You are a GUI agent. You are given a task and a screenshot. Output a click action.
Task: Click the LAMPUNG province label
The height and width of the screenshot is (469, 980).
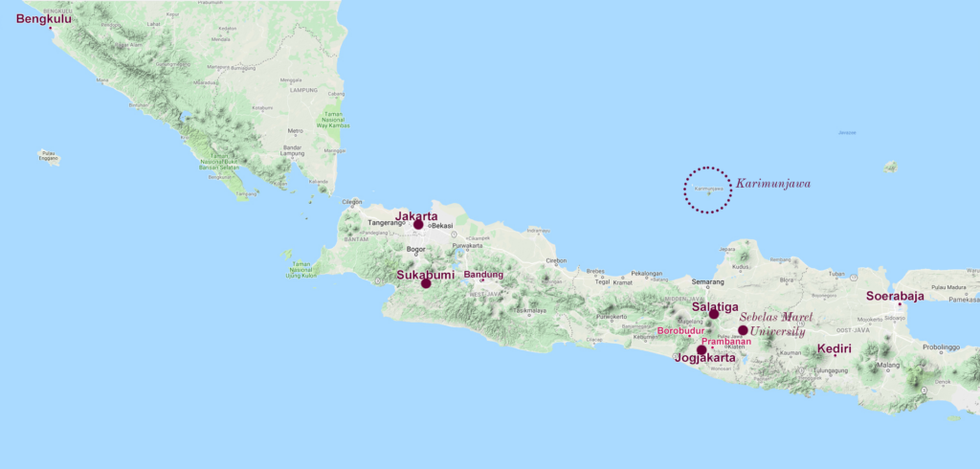click(x=303, y=90)
